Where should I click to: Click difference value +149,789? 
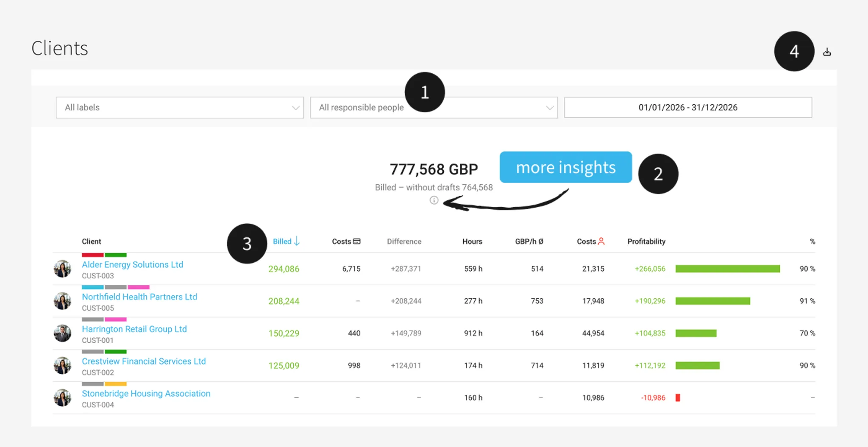click(406, 333)
